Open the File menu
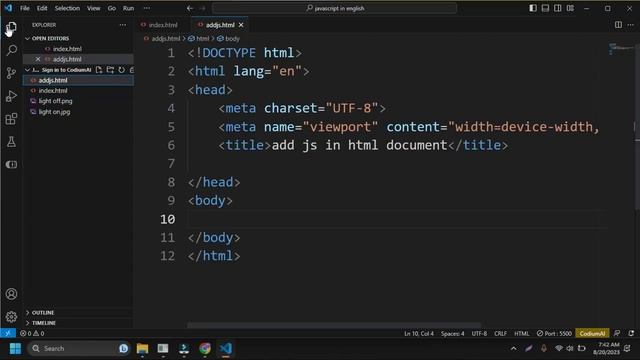The width and height of the screenshot is (640, 360). point(24,8)
